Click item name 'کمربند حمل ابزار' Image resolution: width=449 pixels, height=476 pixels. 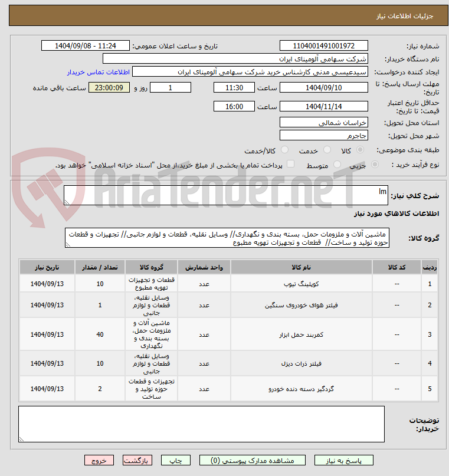[x=301, y=334]
